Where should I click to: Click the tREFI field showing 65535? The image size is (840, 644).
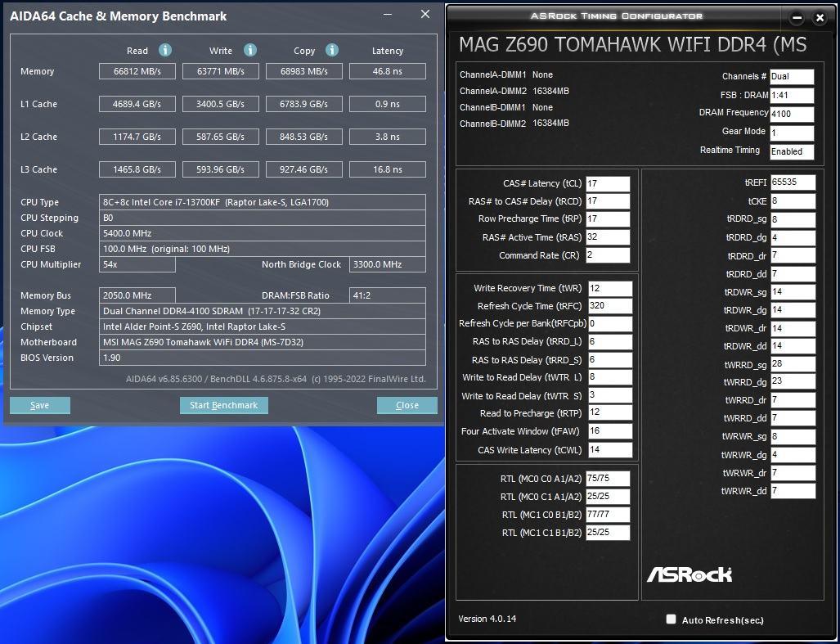[793, 182]
